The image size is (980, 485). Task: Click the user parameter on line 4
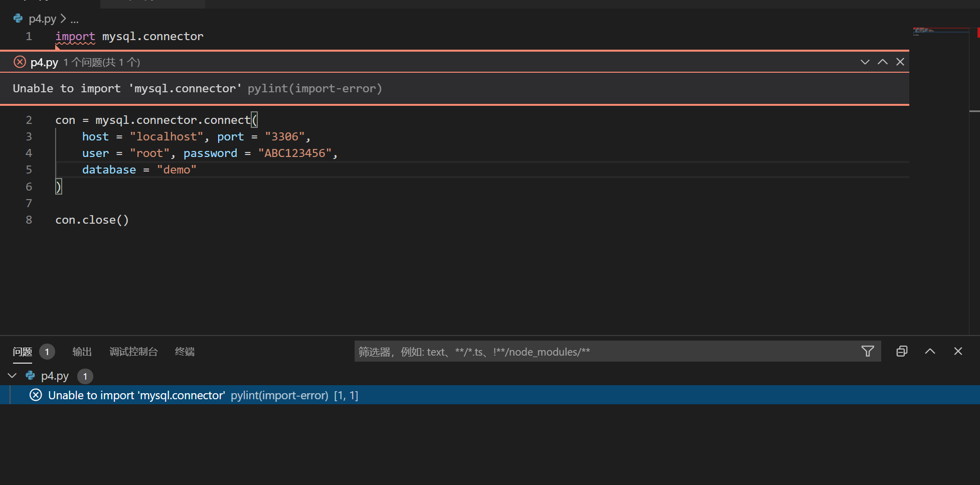[95, 153]
